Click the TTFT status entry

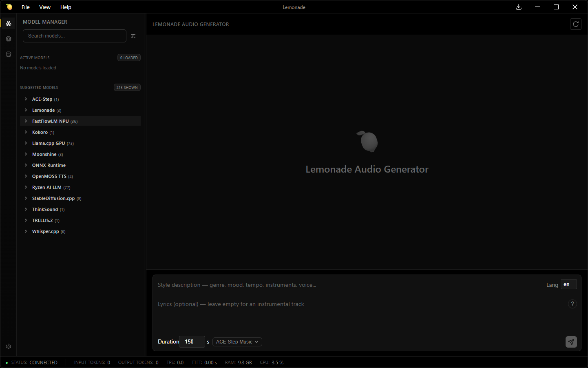click(x=204, y=363)
